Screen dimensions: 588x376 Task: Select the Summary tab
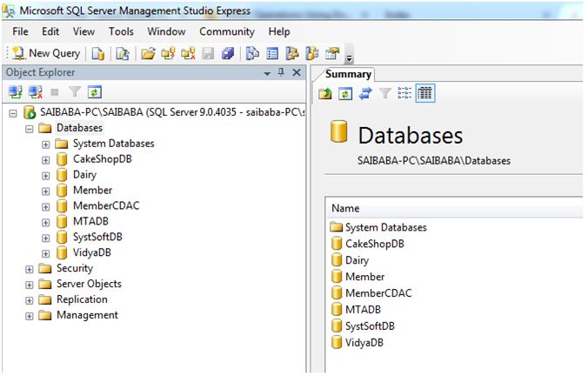click(x=348, y=74)
